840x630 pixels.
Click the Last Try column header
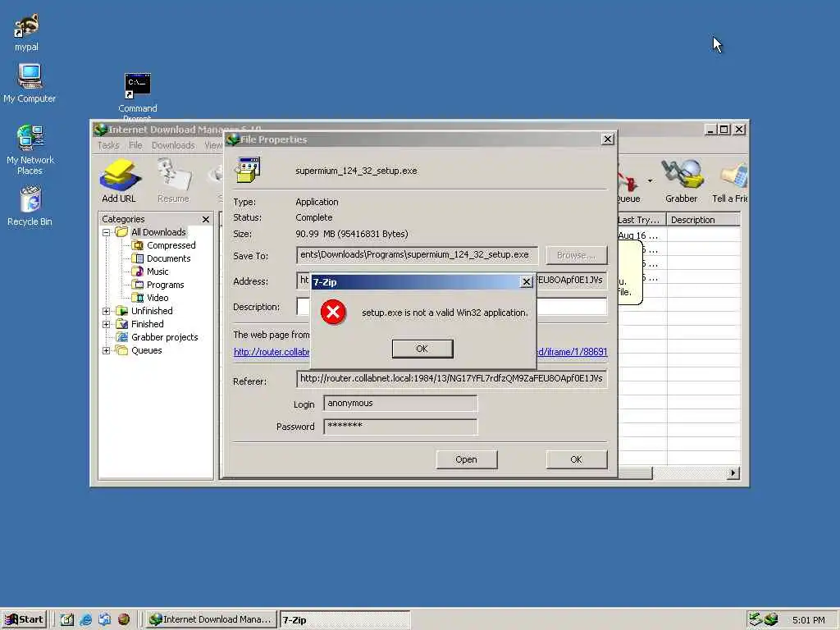641,220
